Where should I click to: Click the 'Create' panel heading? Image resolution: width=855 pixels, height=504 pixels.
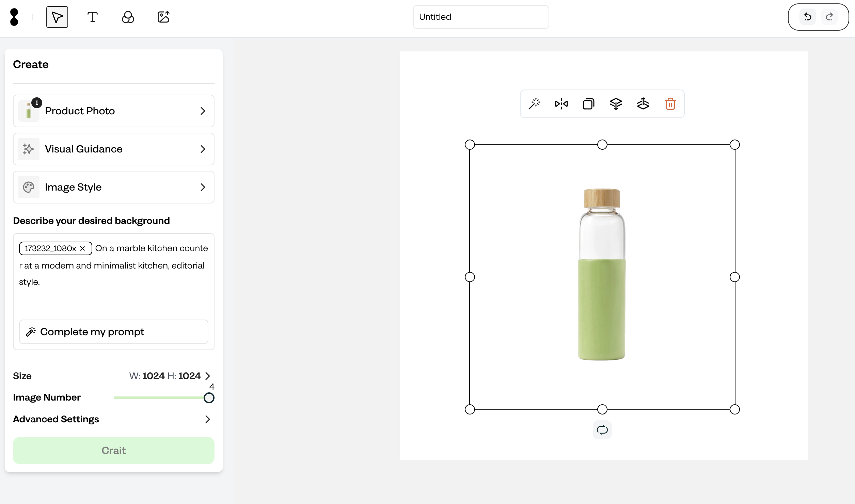click(x=31, y=64)
